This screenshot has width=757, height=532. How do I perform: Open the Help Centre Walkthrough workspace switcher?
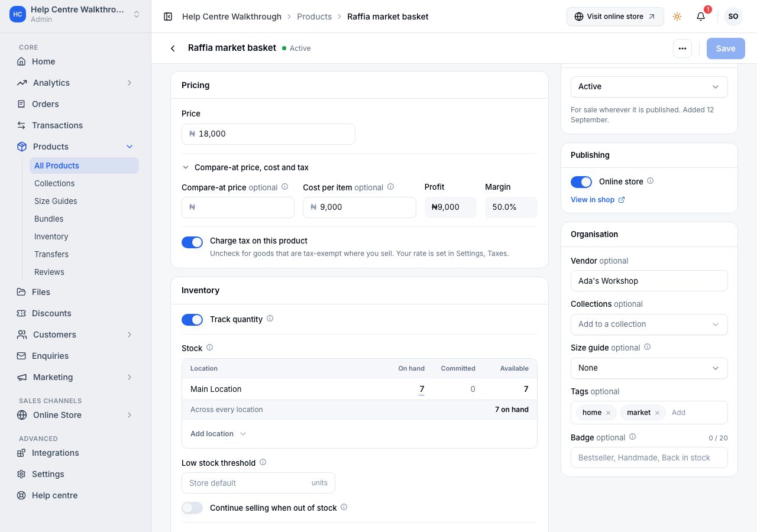(x=76, y=14)
